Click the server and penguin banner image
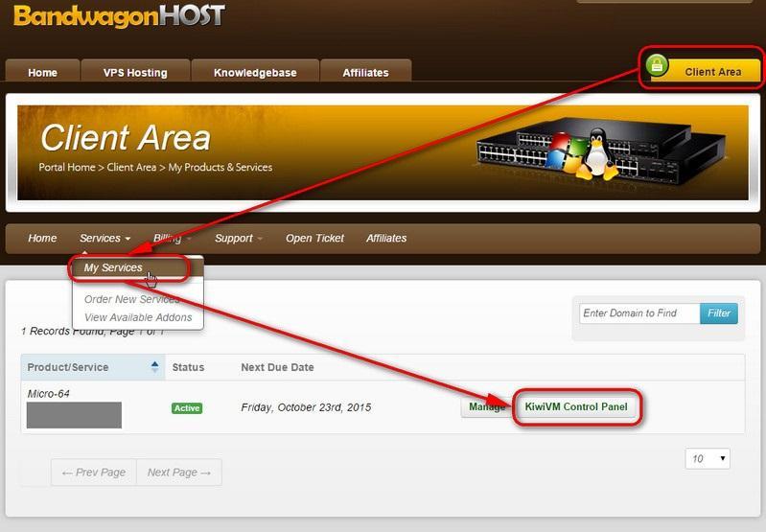The height and width of the screenshot is (532, 766). tap(600, 150)
